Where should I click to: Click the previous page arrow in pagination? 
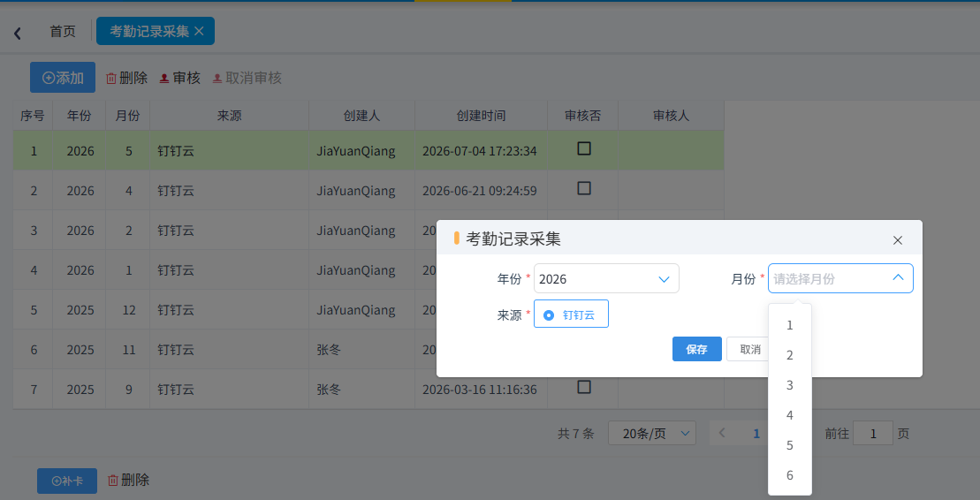click(723, 433)
